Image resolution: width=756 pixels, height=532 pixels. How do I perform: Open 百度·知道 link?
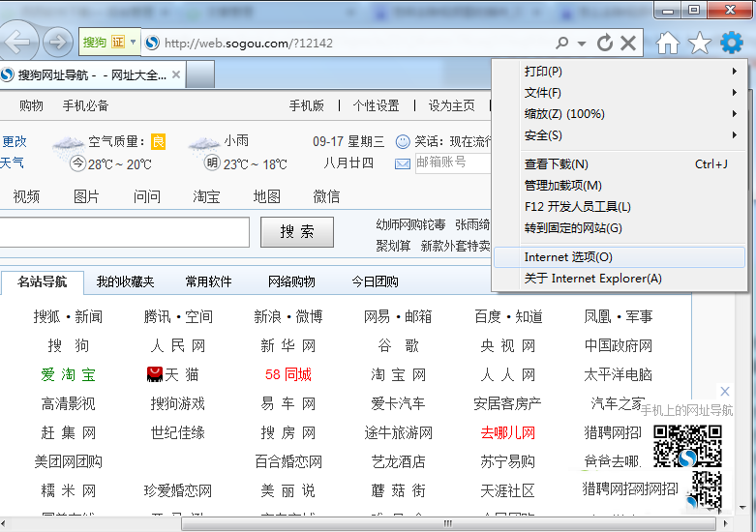[x=508, y=316]
